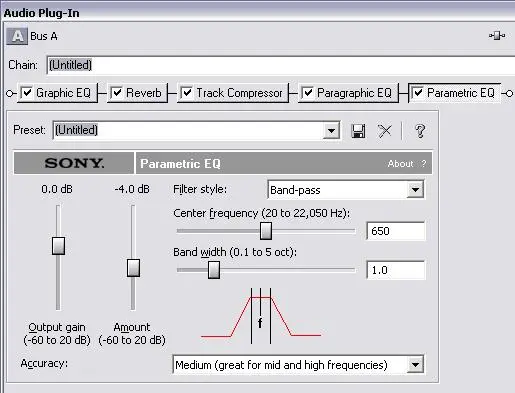Click the plug-in help question mark icon

coord(420,131)
